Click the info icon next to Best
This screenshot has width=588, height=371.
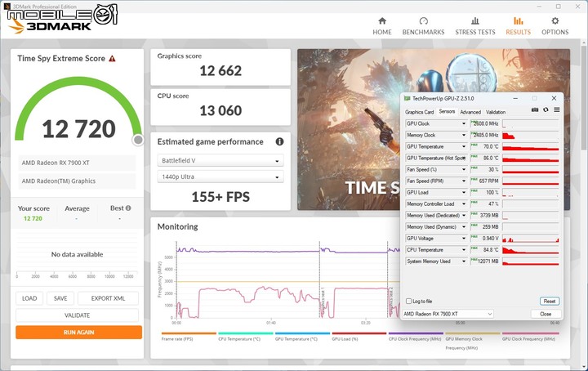pos(128,208)
